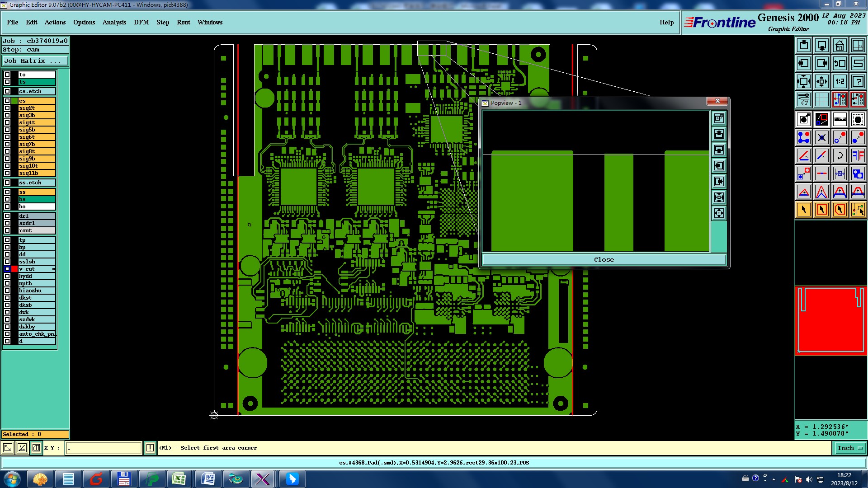The width and height of the screenshot is (868, 488).
Task: Open the grid display icon
Action: [821, 99]
